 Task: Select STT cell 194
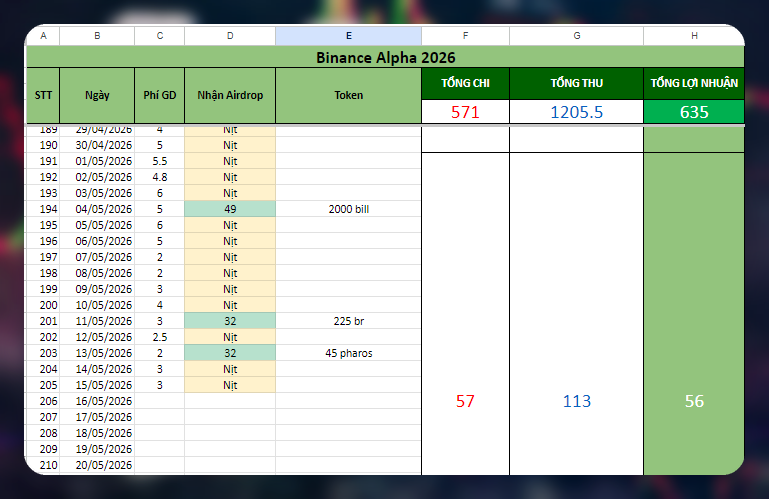(x=43, y=209)
